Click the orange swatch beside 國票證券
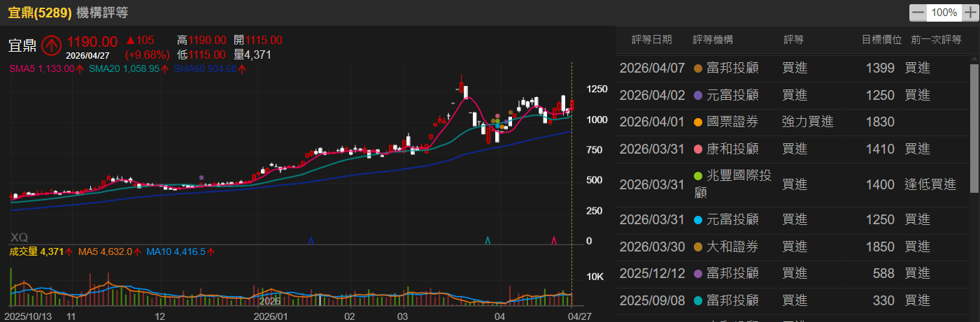The width and height of the screenshot is (980, 322). (697, 122)
